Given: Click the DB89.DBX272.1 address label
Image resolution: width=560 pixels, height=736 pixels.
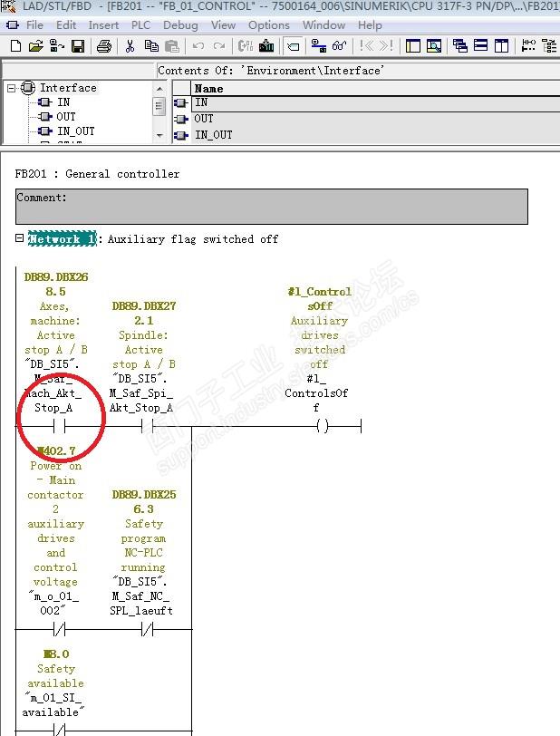Looking at the screenshot, I should (x=144, y=313).
